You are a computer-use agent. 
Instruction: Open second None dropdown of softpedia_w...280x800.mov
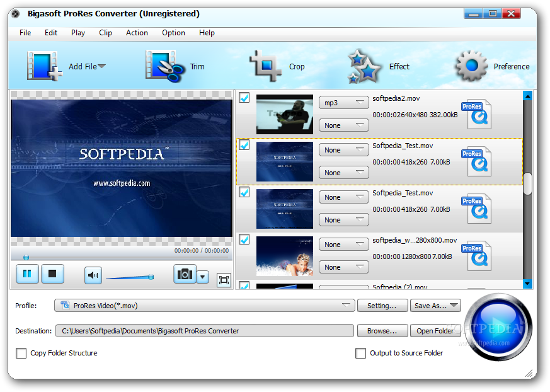point(344,267)
